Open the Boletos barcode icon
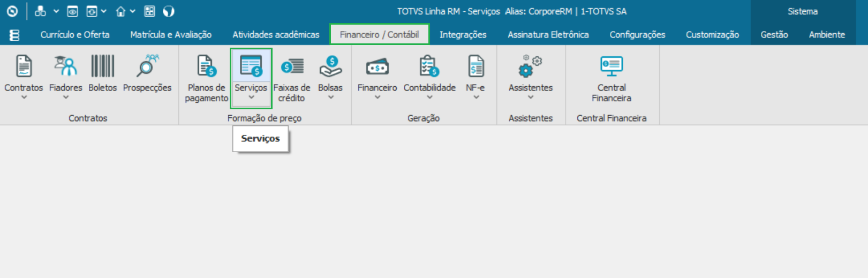Screen dimensions: 868x278 point(102,66)
